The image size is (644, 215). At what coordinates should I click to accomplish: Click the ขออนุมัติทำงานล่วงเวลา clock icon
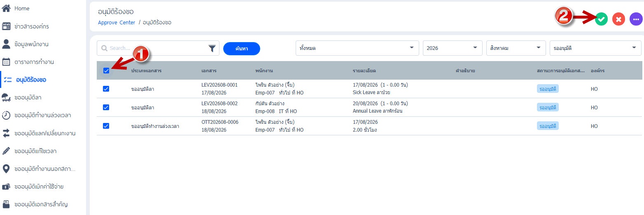tap(6, 115)
